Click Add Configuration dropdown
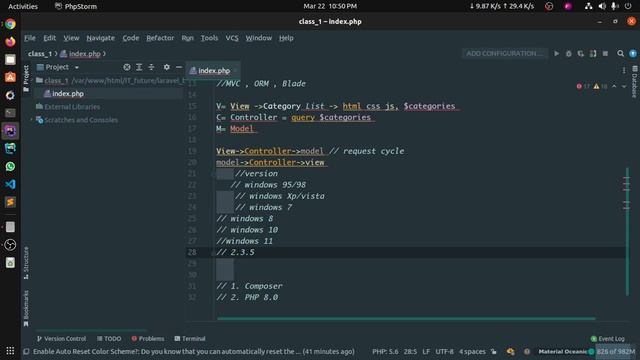The height and width of the screenshot is (360, 640). coord(504,53)
